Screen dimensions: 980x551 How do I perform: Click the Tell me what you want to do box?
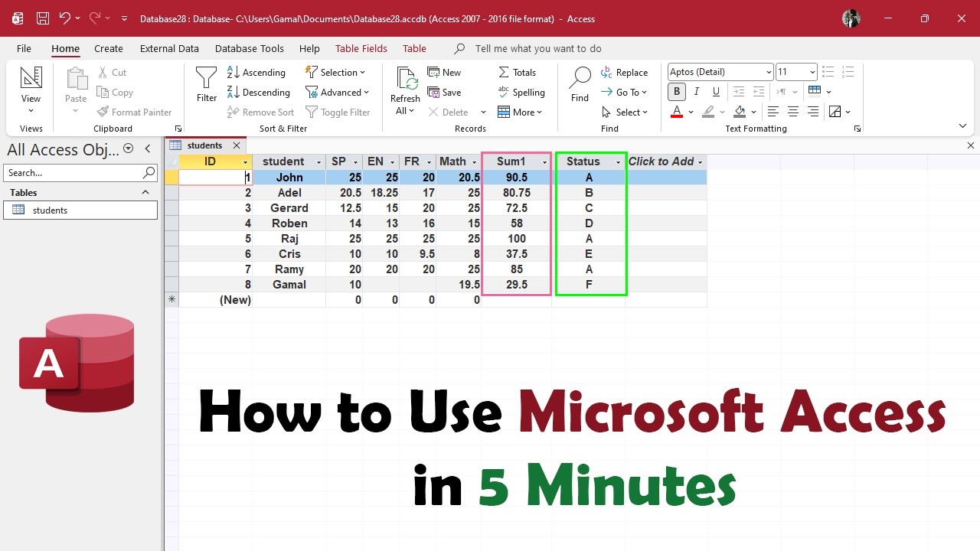pyautogui.click(x=538, y=48)
